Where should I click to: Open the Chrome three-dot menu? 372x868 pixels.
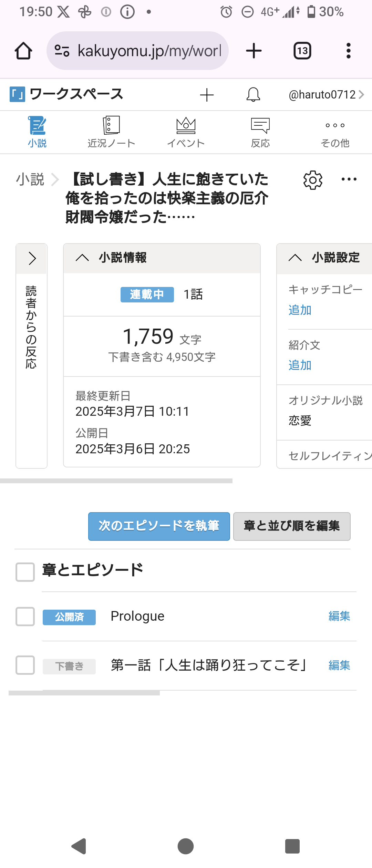(348, 51)
